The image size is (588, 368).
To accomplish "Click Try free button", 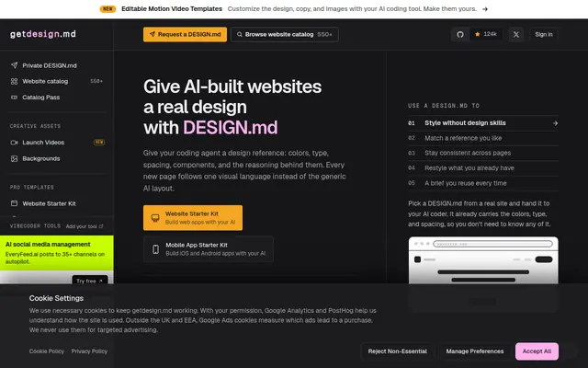I will 90,281.
